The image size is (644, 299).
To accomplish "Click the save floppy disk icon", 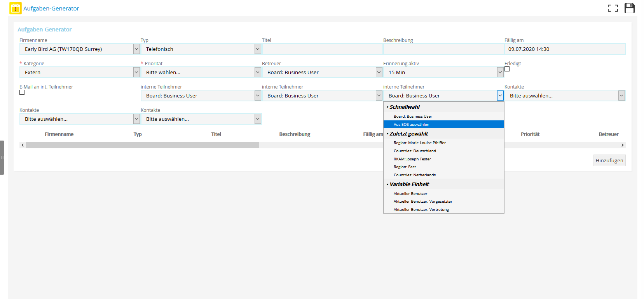I will [x=629, y=8].
